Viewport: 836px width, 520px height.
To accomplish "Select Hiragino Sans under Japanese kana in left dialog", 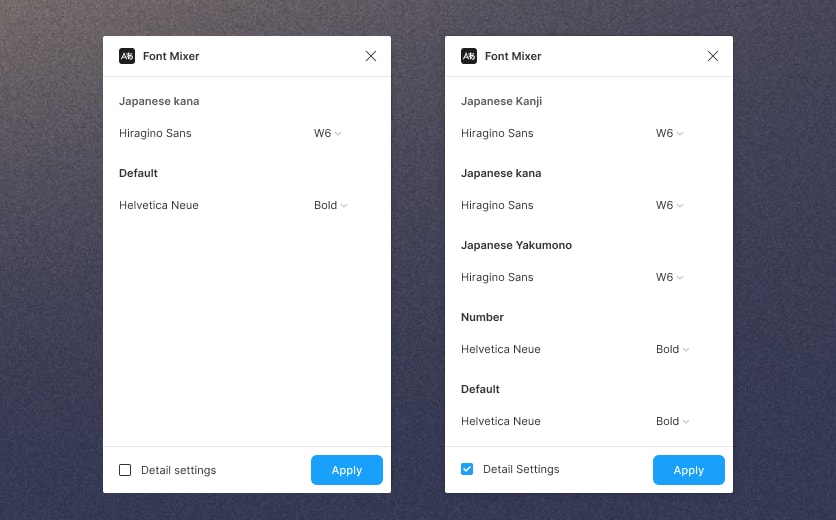I will pyautogui.click(x=155, y=133).
